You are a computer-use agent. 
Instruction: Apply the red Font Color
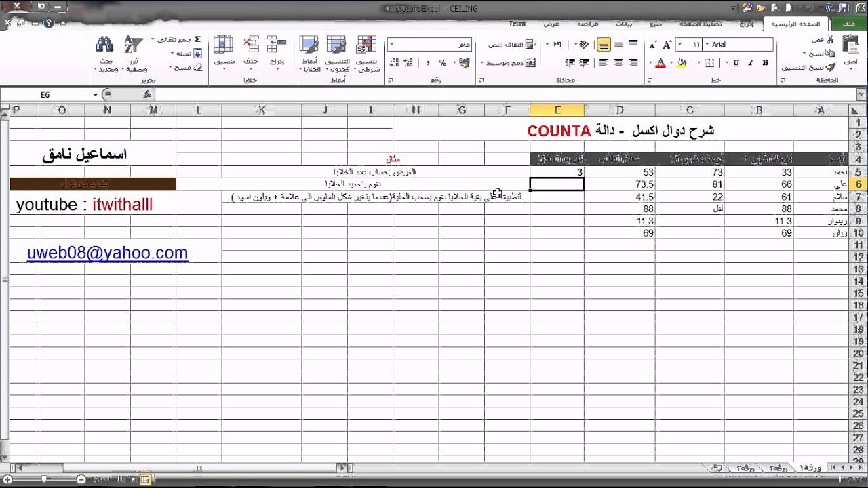(x=660, y=63)
